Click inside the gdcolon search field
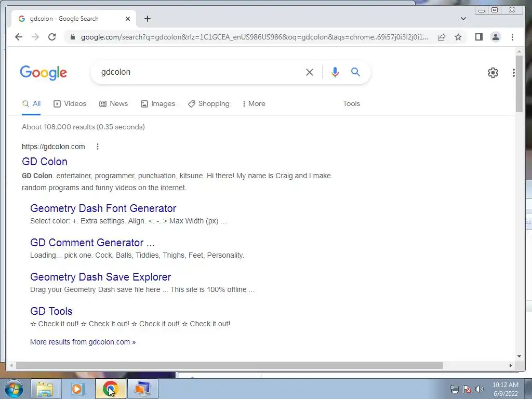This screenshot has width=532, height=399. coord(200,72)
